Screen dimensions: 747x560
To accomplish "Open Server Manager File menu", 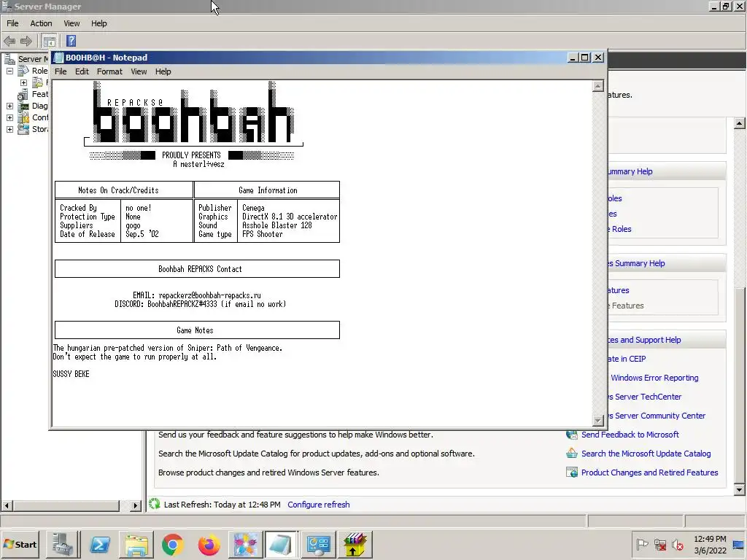I will pos(12,23).
